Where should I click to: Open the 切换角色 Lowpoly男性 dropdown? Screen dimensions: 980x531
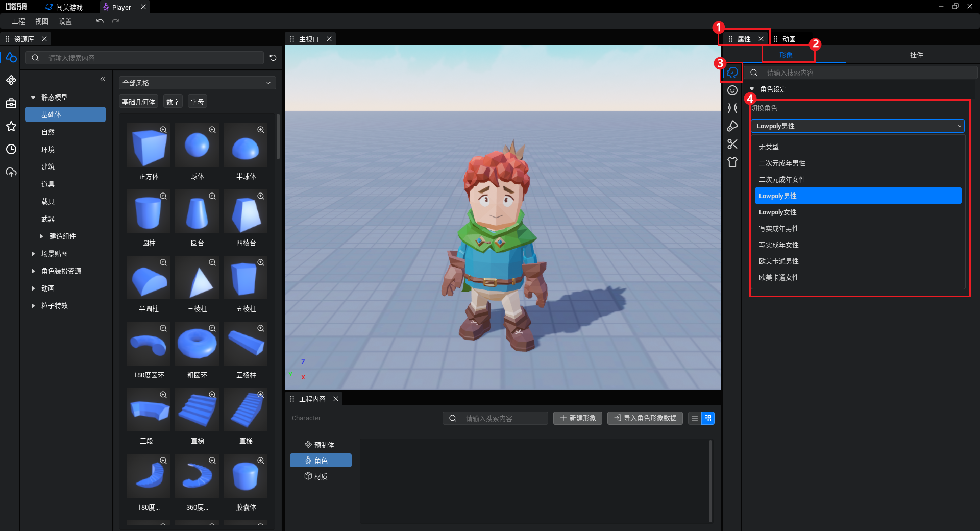click(857, 126)
